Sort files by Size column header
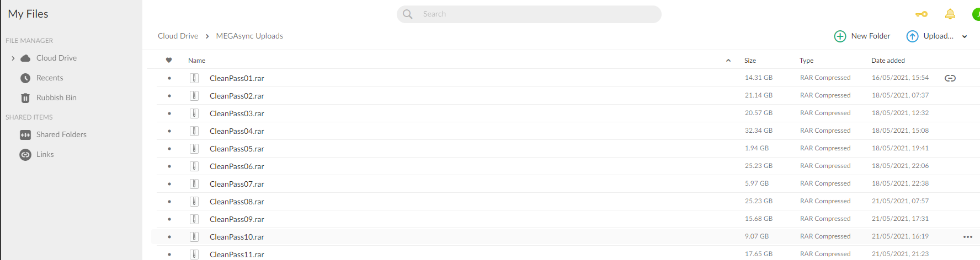Viewport: 980px width, 260px height. tap(750, 61)
